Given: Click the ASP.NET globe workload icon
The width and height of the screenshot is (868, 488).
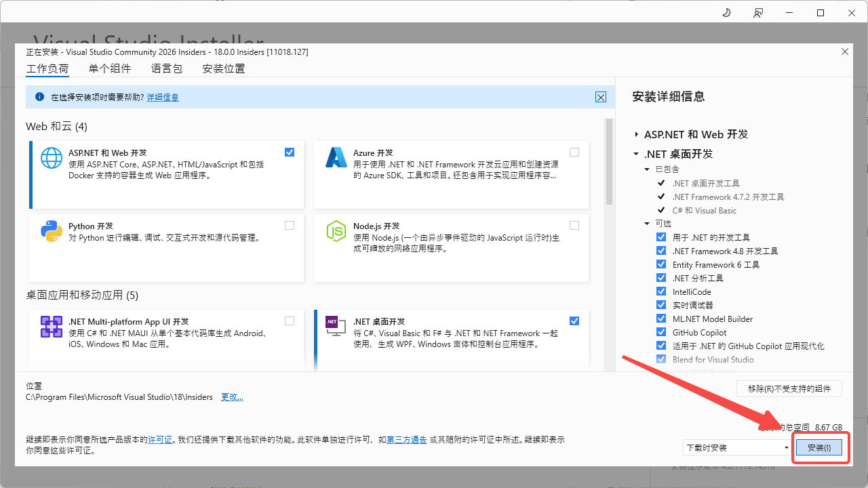Looking at the screenshot, I should 52,157.
